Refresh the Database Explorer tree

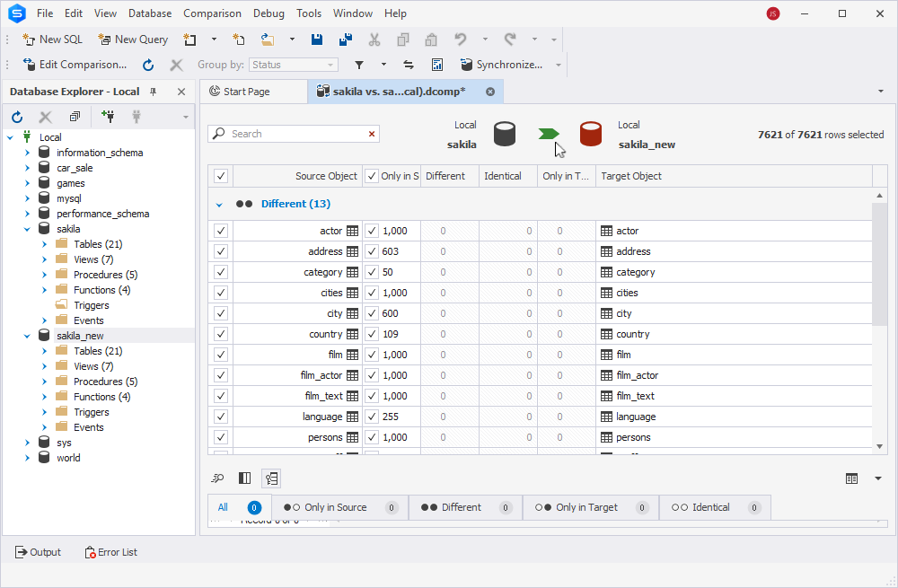(x=17, y=117)
